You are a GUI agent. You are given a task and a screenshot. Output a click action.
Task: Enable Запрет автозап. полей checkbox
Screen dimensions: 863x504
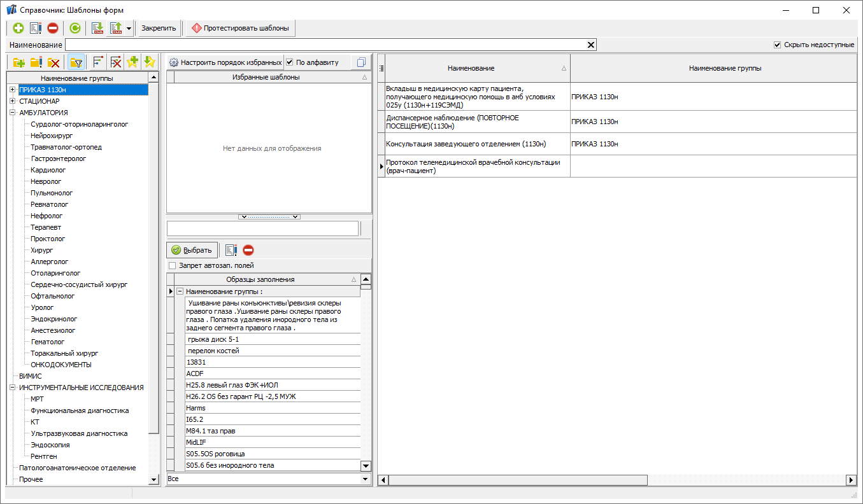[x=172, y=265]
